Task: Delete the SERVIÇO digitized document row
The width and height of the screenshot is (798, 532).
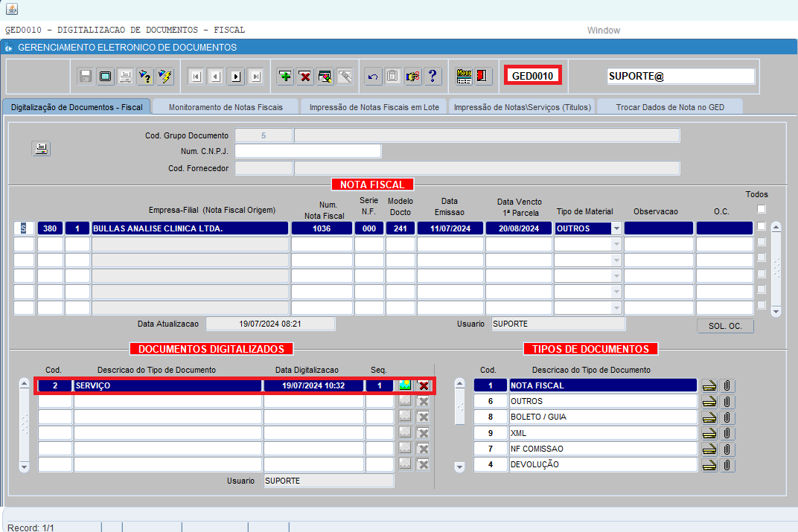Action: pyautogui.click(x=424, y=385)
